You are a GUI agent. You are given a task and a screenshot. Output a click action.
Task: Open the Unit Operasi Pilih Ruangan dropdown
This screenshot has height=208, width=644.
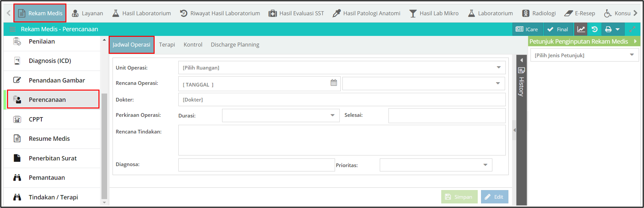342,68
